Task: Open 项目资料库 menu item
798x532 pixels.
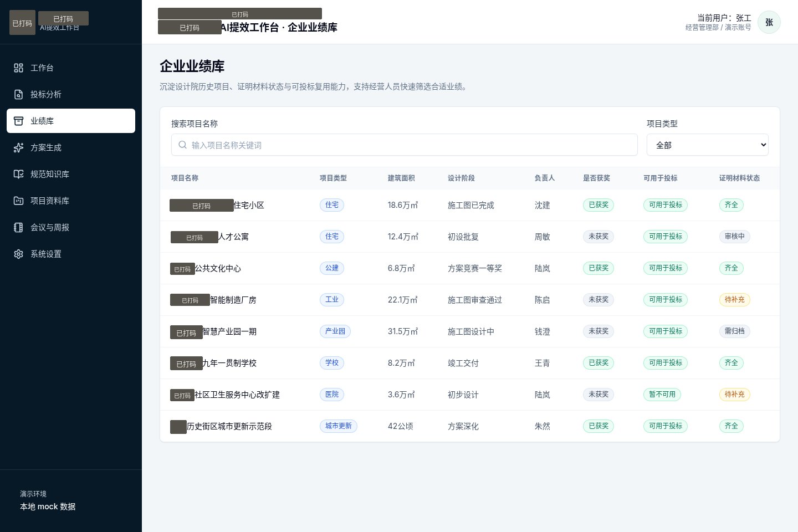Action: point(71,201)
